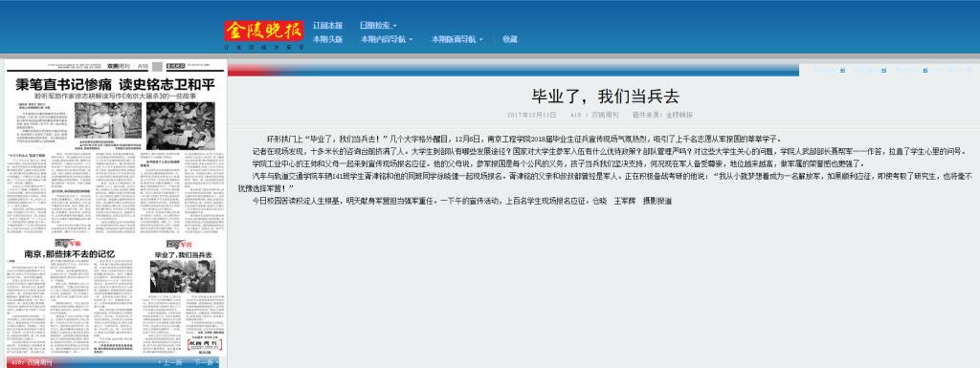The height and width of the screenshot is (368, 980).
Task: Go to next page 下一版
Action: (x=205, y=362)
